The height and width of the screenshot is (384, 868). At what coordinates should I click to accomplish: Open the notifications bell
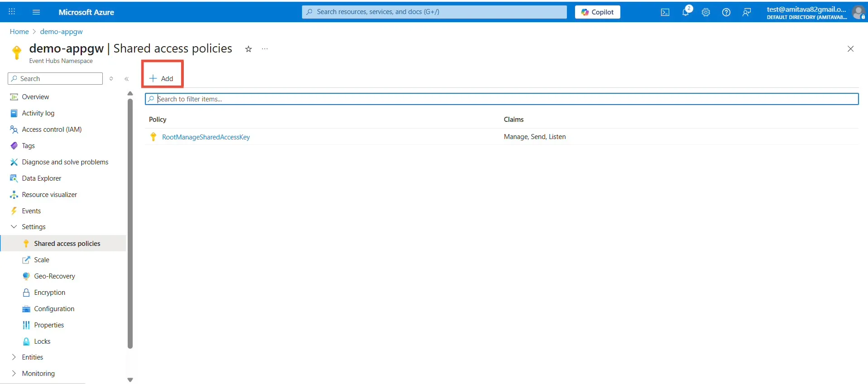686,12
